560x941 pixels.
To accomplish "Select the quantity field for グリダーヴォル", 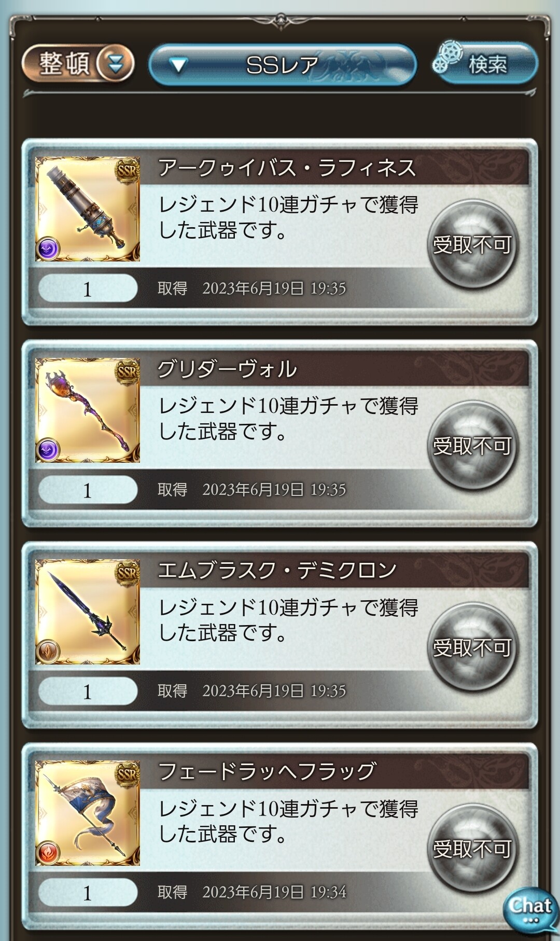I will point(88,490).
